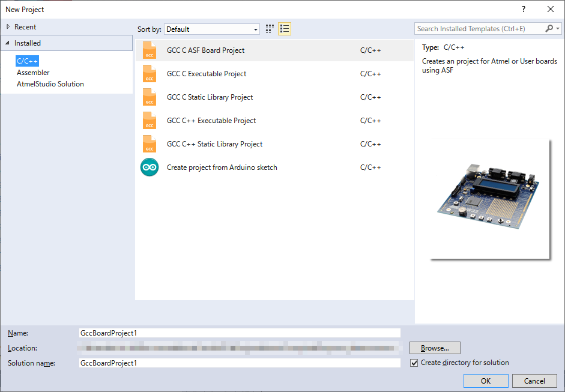Dismiss dialog with Cancel button
565x392 pixels.
click(x=534, y=381)
